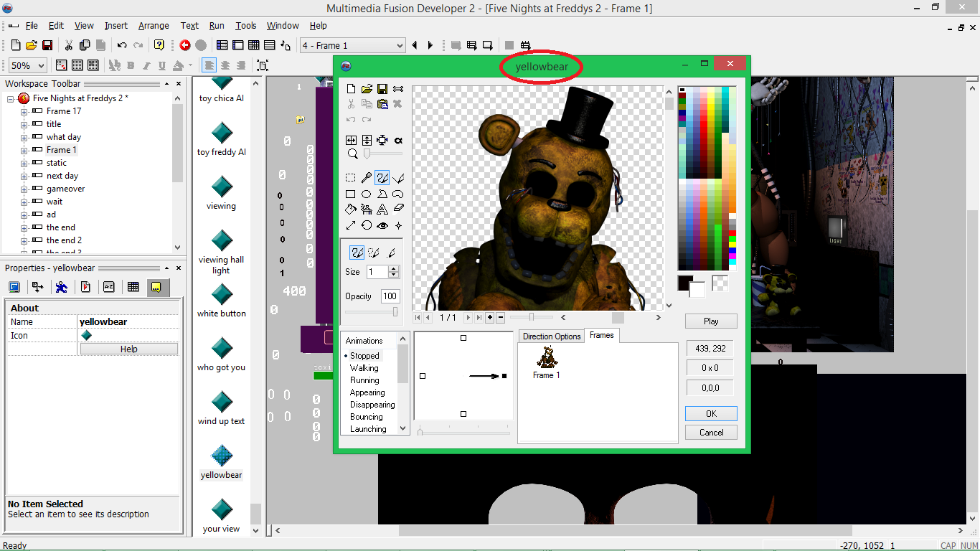Select the yellowbear object in the object list
The width and height of the screenshot is (980, 551).
pos(222,461)
